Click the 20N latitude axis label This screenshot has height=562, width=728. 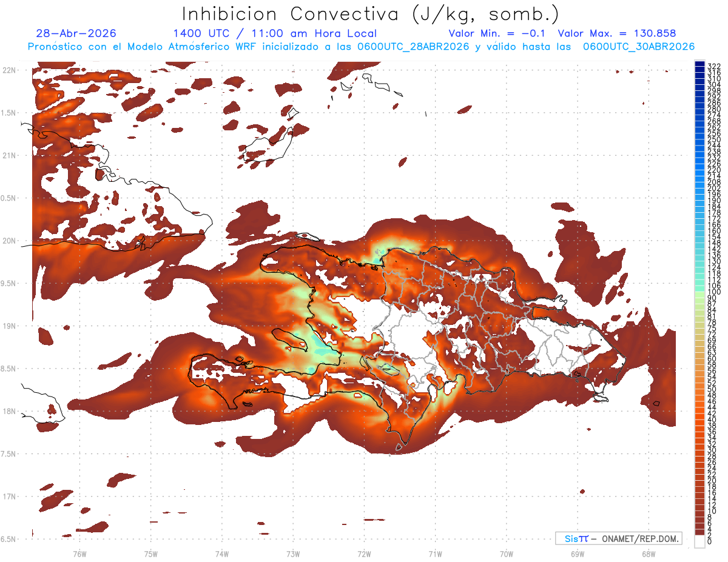[8, 241]
